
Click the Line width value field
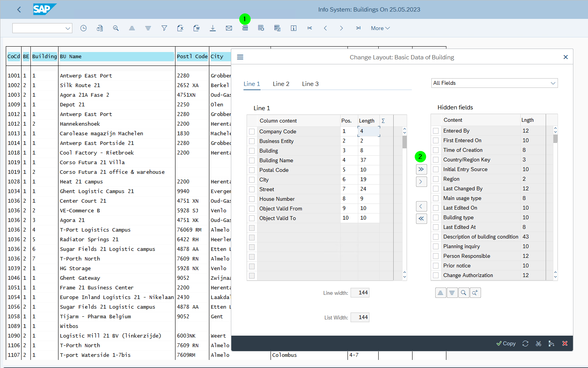(360, 293)
